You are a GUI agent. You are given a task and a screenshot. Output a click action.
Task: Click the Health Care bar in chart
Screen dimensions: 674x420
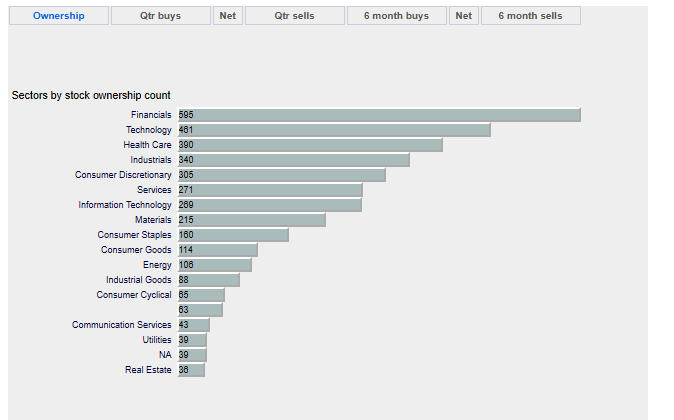point(310,145)
